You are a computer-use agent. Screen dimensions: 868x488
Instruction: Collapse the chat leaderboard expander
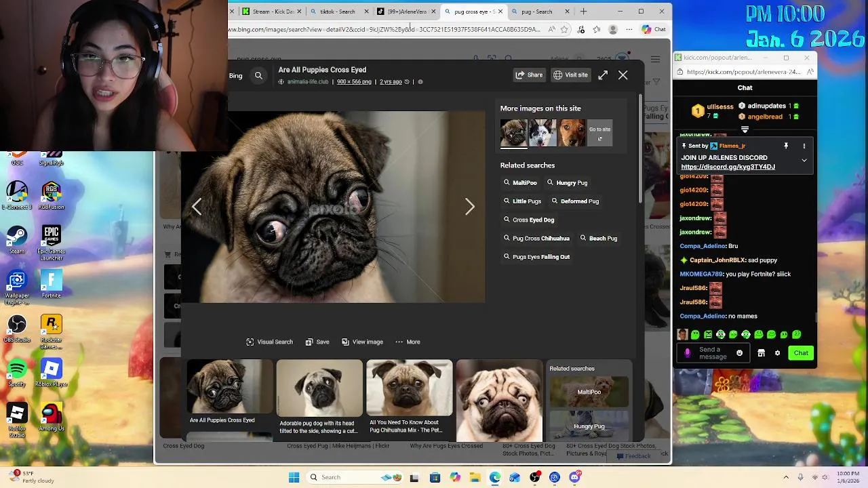tap(745, 129)
